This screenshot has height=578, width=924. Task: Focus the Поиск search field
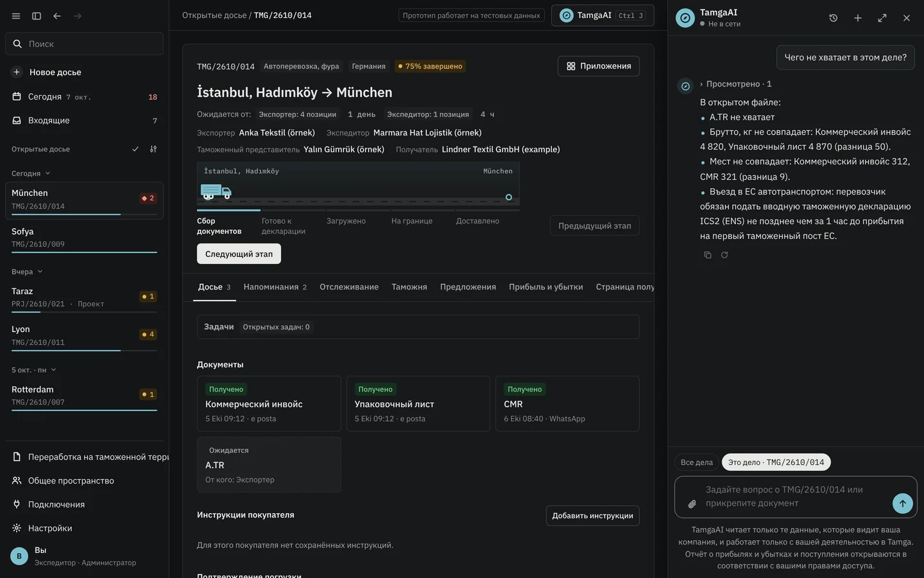(x=84, y=44)
